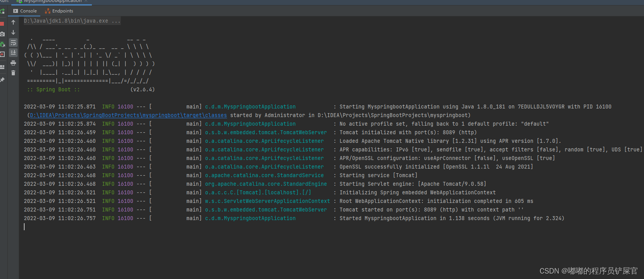Click the '(v2.6.4)' version text
Image resolution: width=644 pixels, height=279 pixels.
coord(142,90)
